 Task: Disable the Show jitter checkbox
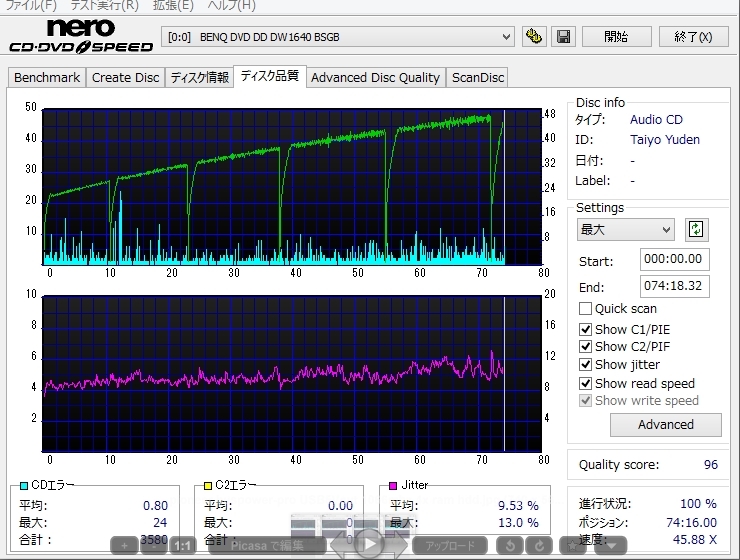(x=585, y=364)
